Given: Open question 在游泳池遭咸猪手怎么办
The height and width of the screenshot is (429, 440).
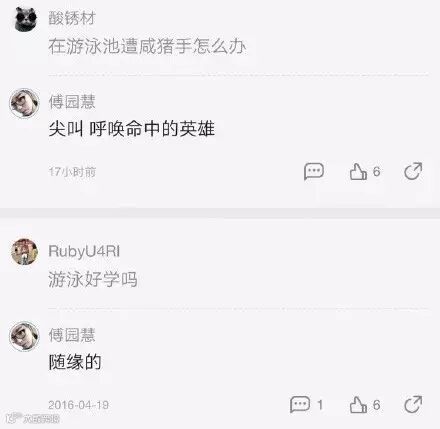Looking at the screenshot, I should 147,46.
